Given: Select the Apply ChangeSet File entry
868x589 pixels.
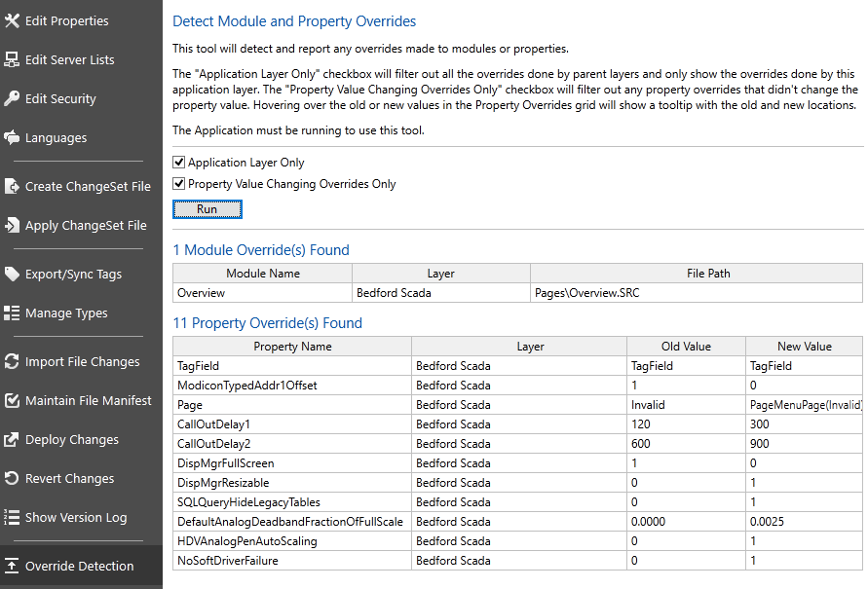Looking at the screenshot, I should pos(82,226).
